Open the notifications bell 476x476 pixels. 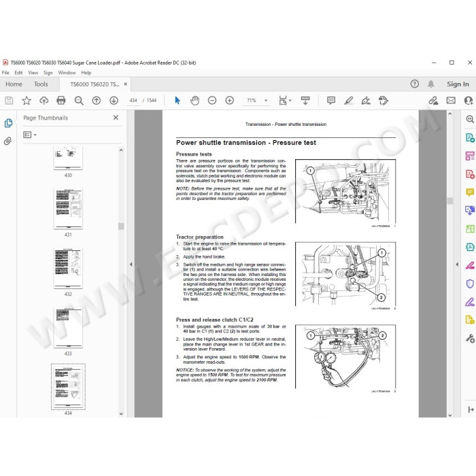[x=430, y=84]
